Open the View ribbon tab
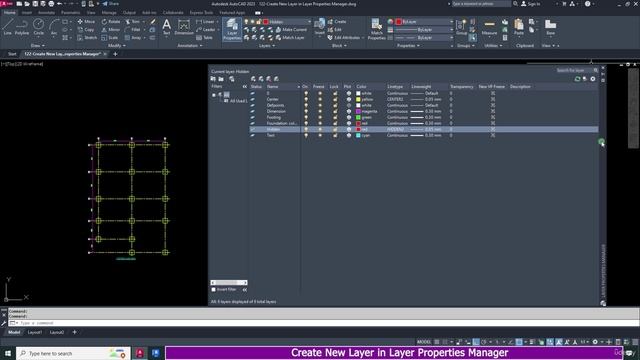 tap(91, 13)
